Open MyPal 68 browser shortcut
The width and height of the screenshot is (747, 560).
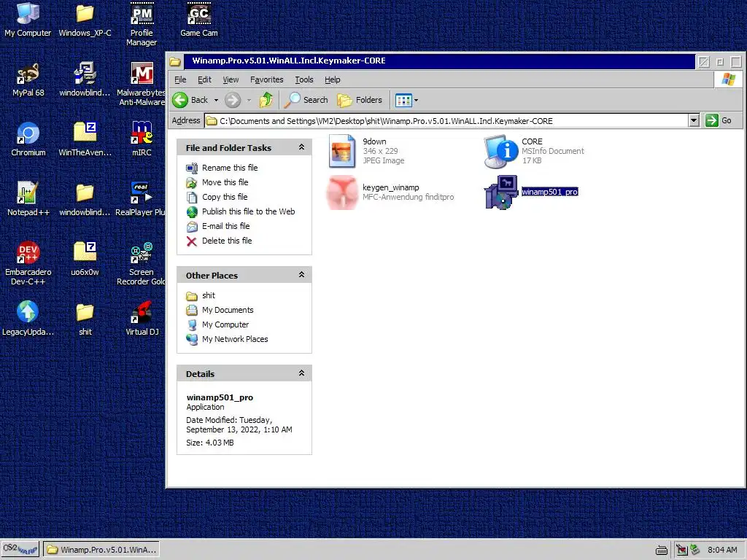(28, 79)
